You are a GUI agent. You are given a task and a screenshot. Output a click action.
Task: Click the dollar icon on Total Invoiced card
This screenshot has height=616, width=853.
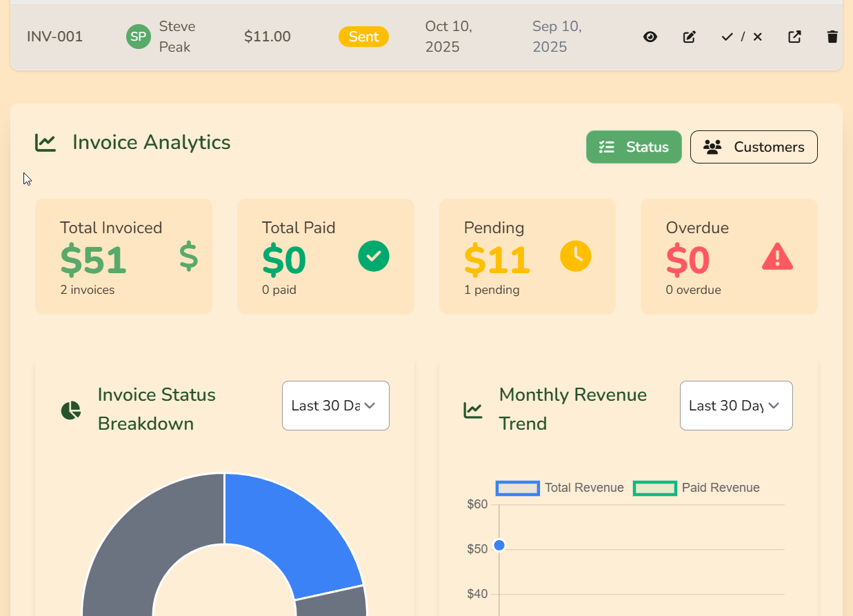[188, 257]
